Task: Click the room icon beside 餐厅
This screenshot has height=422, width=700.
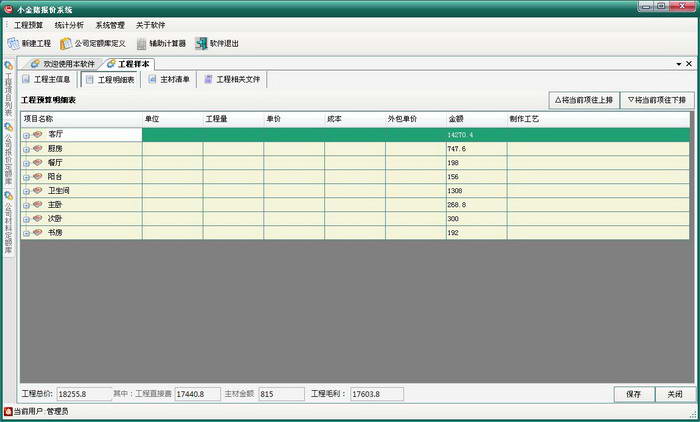Action: (x=38, y=163)
